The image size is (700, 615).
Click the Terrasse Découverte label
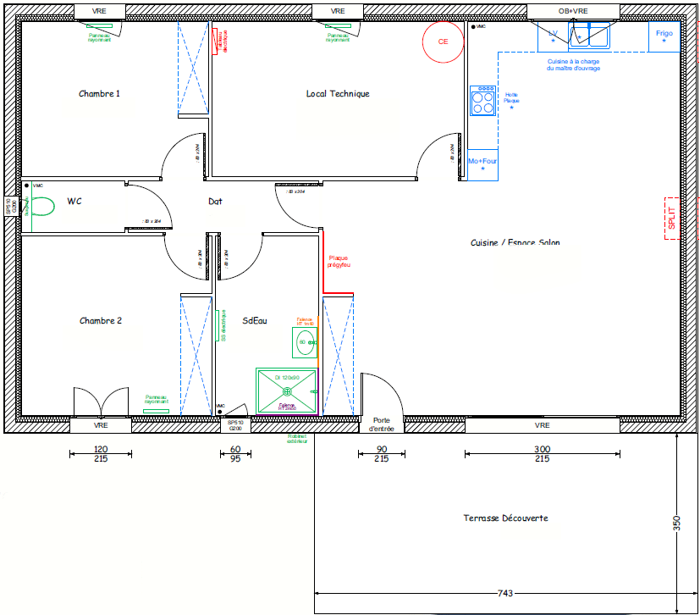505,518
